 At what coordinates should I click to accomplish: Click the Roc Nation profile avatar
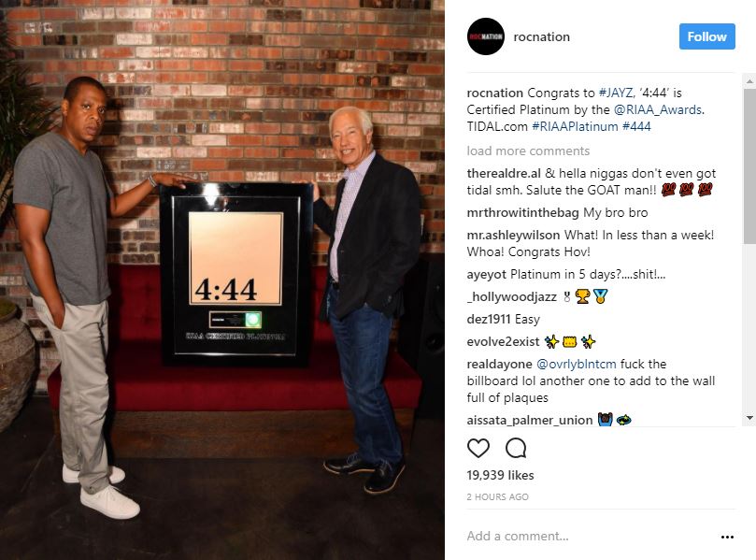click(x=486, y=36)
